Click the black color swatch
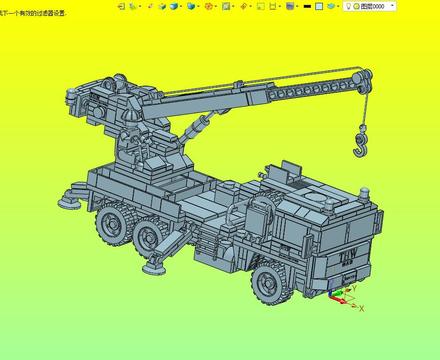The width and height of the screenshot is (440, 360). (x=307, y=6)
